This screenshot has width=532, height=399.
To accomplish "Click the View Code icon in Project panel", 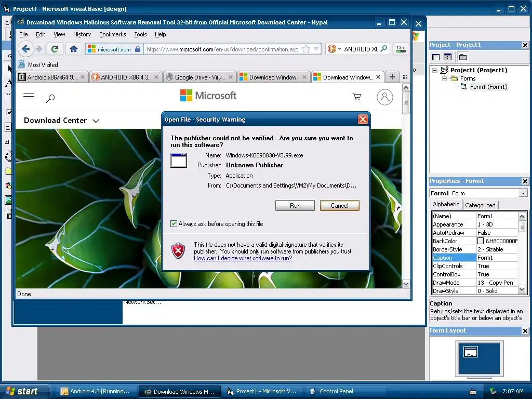I will [x=436, y=57].
